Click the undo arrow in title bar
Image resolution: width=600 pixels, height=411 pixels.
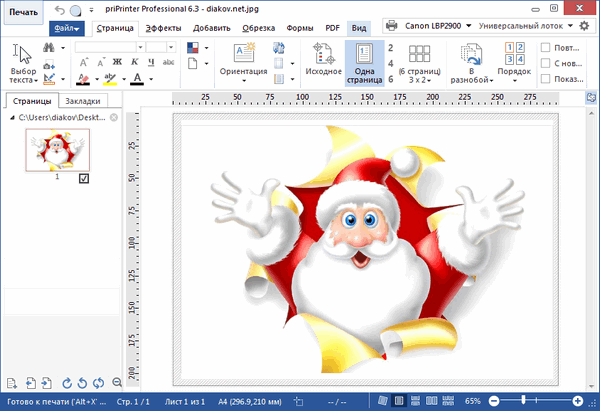(x=59, y=10)
